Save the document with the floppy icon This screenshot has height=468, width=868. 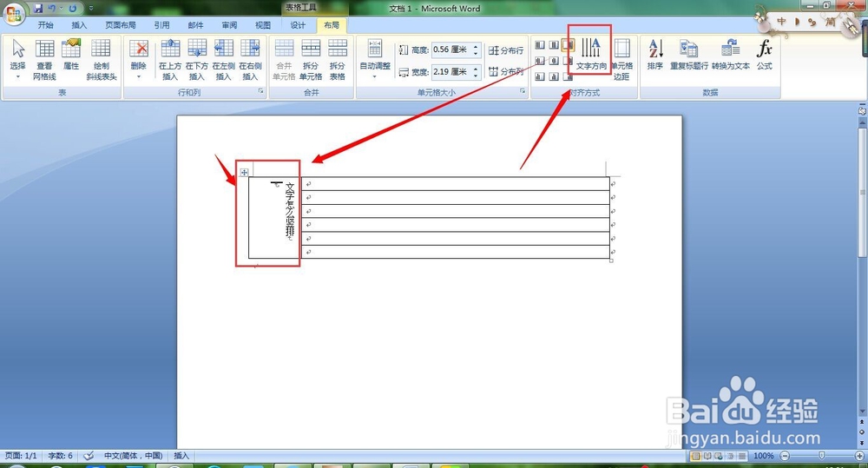(38, 9)
